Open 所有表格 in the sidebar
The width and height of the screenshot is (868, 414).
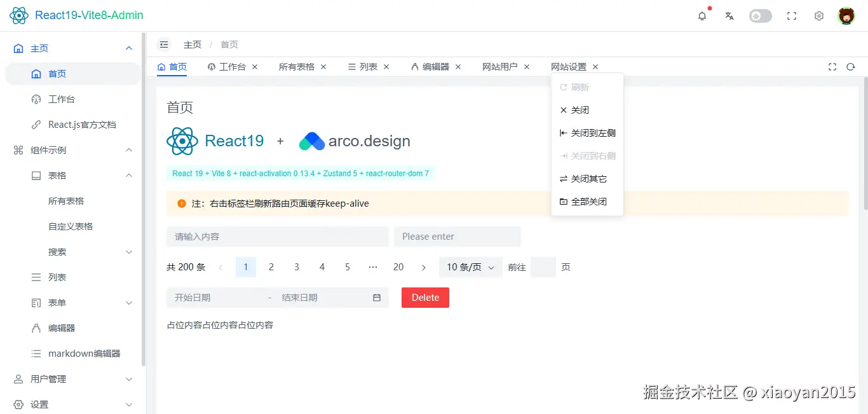[x=73, y=201]
